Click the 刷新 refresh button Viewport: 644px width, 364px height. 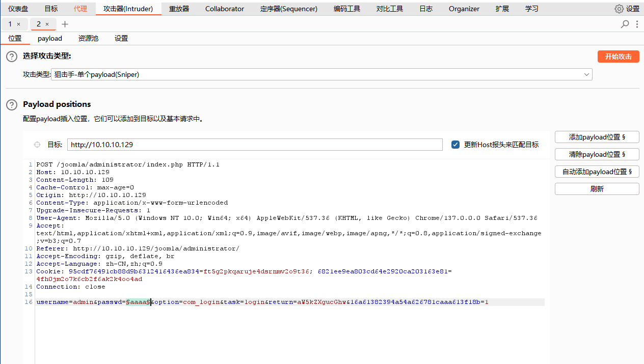pyautogui.click(x=597, y=189)
